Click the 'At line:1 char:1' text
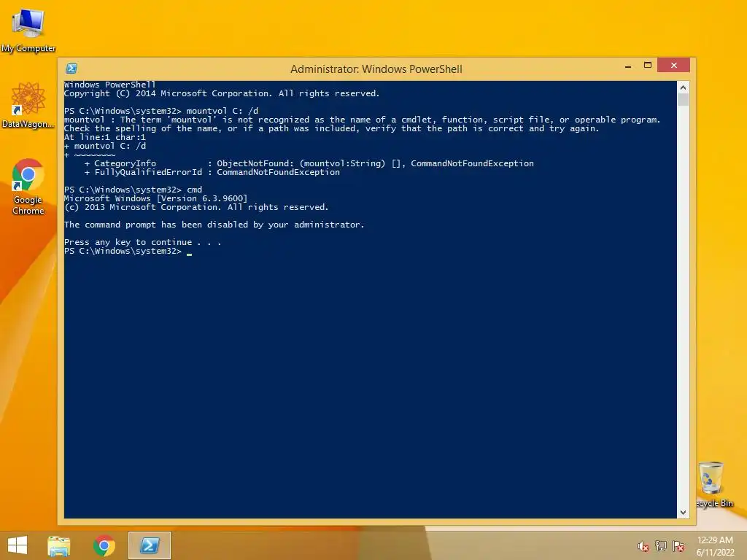 pyautogui.click(x=105, y=137)
